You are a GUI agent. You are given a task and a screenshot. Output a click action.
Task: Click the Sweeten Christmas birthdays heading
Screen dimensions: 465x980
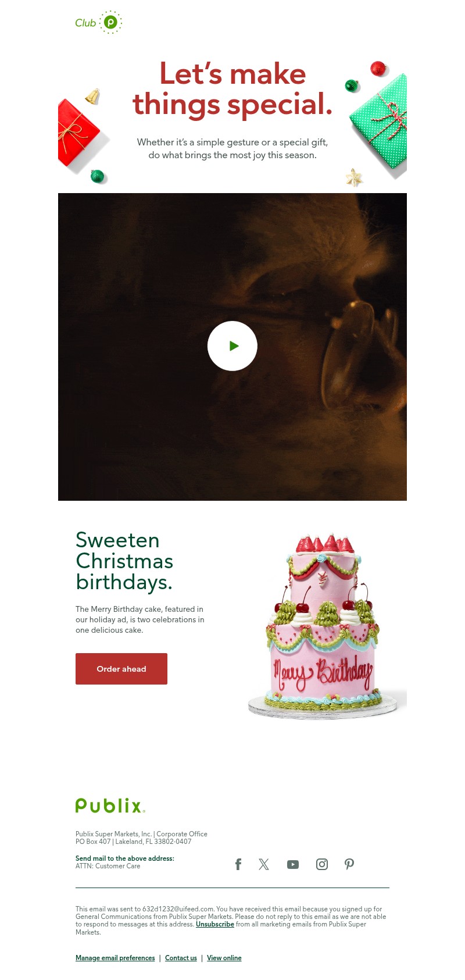click(124, 561)
